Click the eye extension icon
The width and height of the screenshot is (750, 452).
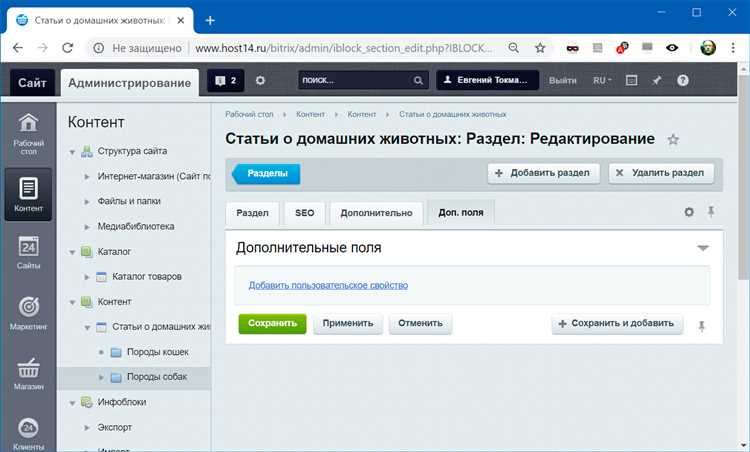coord(672,48)
